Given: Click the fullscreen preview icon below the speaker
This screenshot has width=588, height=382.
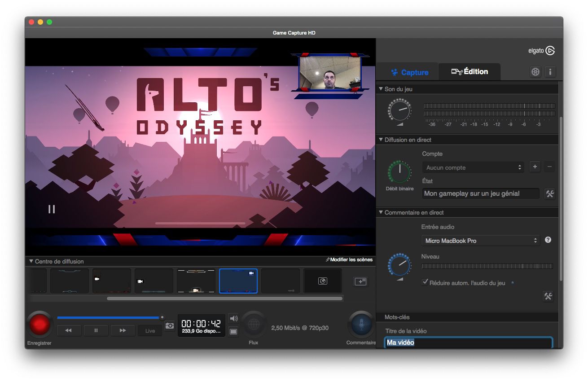Looking at the screenshot, I should (x=233, y=331).
